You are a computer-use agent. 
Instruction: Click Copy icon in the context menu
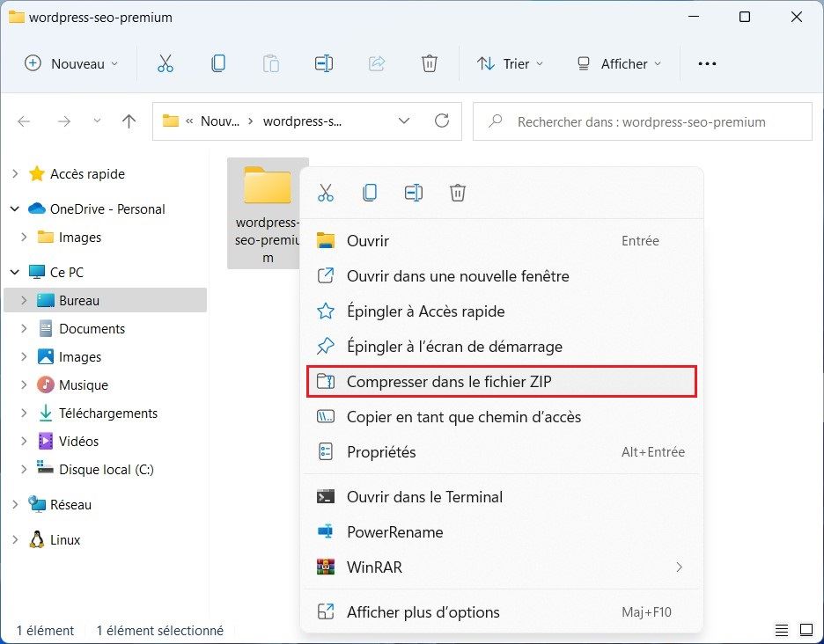pyautogui.click(x=370, y=193)
